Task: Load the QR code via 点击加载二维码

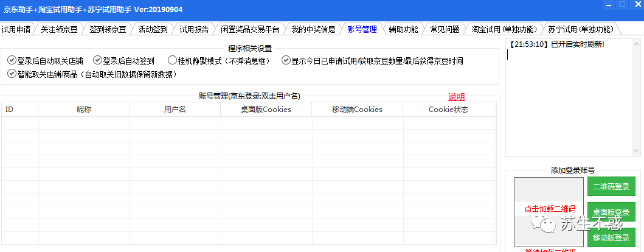Action: [x=549, y=209]
